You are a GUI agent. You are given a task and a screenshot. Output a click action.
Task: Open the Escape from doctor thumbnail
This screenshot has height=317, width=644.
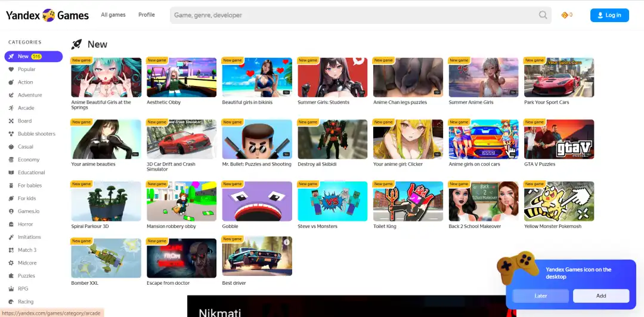181,258
